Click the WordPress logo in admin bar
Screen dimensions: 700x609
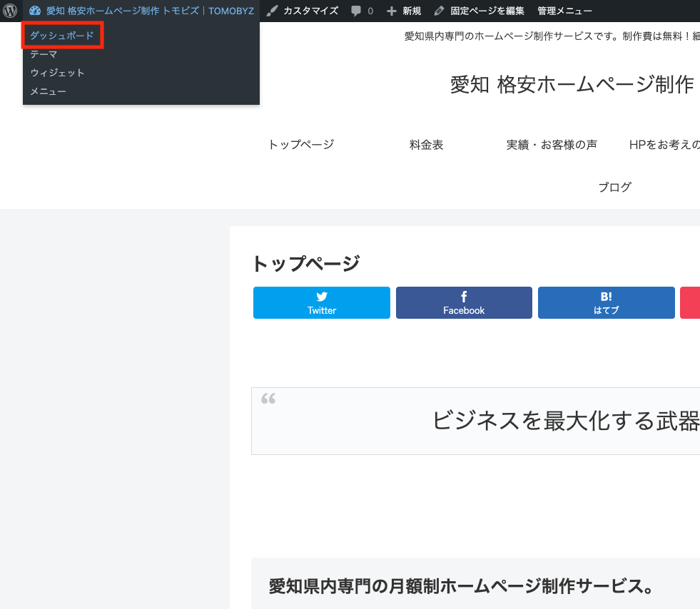point(11,11)
